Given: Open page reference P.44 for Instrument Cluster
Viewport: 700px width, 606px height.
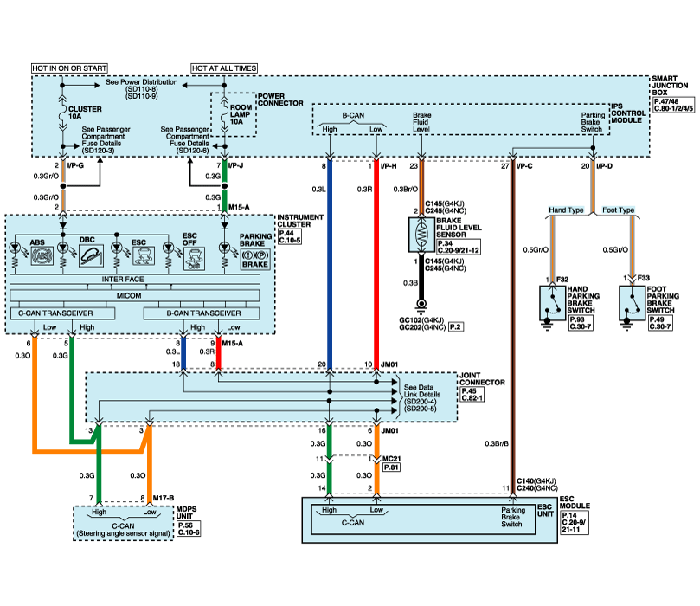Looking at the screenshot, I should click(286, 234).
